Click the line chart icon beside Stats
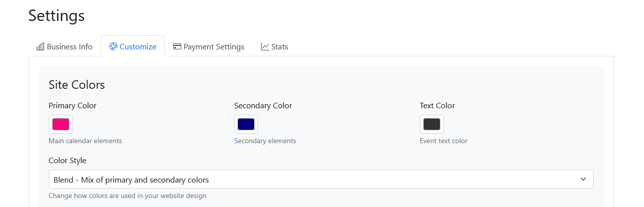The height and width of the screenshot is (207, 644). click(x=265, y=47)
